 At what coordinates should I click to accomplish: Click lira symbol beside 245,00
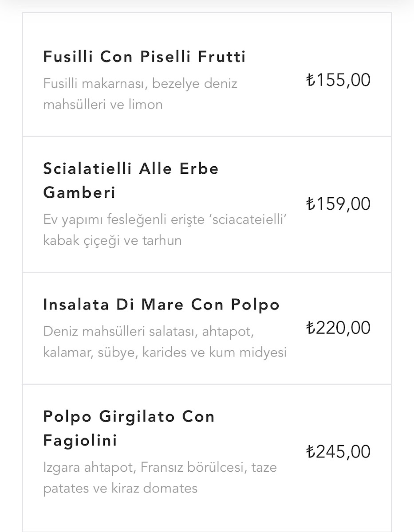[x=311, y=452]
